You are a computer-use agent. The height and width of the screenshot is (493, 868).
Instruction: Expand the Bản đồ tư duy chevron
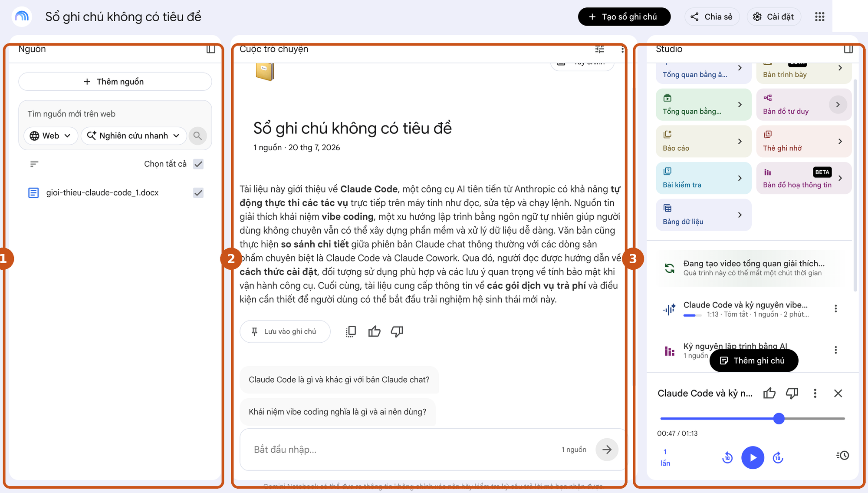[838, 105]
